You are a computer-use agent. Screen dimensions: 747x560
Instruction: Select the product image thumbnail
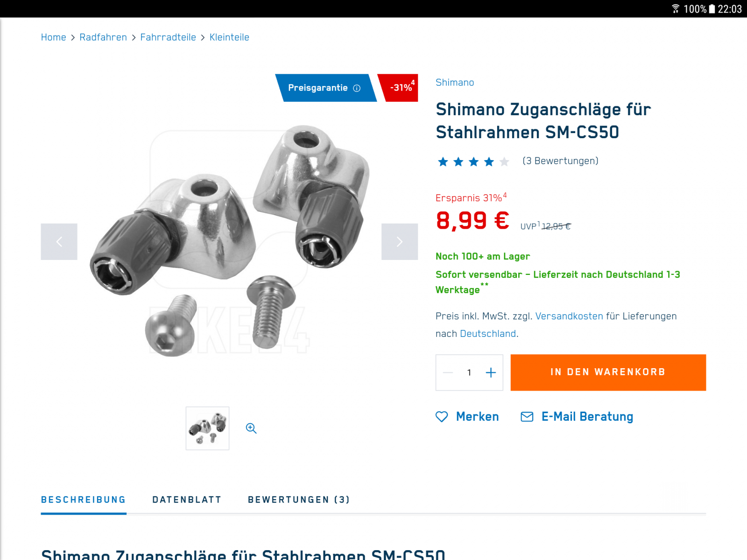[x=208, y=428]
